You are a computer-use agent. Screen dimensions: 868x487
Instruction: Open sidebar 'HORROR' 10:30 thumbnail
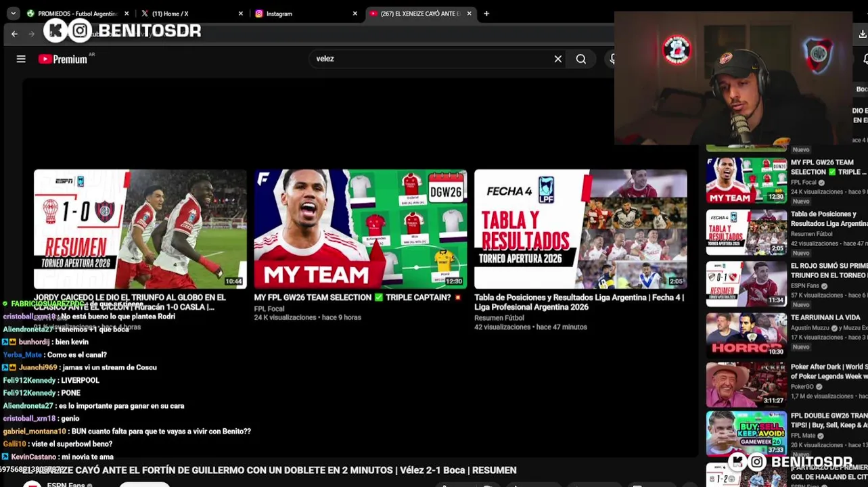(x=747, y=335)
